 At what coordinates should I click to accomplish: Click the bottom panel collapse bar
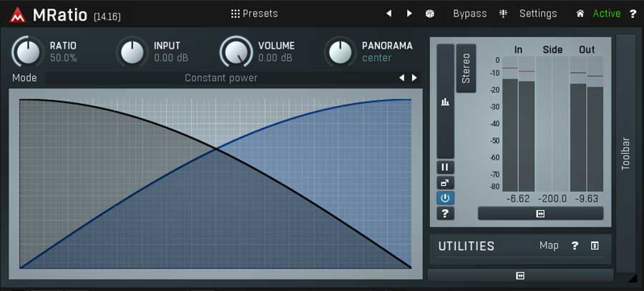520,276
